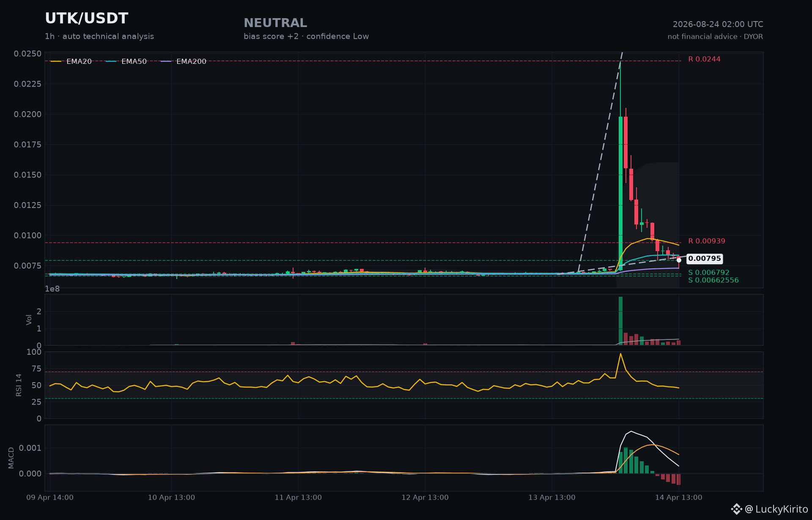Viewport: 812px width, 520px height.
Task: Select the 0.00795 current price tag
Action: click(x=705, y=258)
